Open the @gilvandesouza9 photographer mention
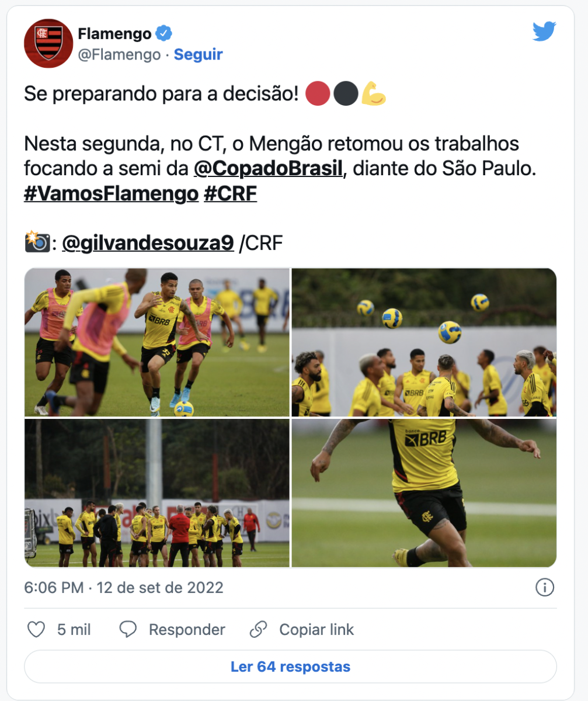 [148, 243]
